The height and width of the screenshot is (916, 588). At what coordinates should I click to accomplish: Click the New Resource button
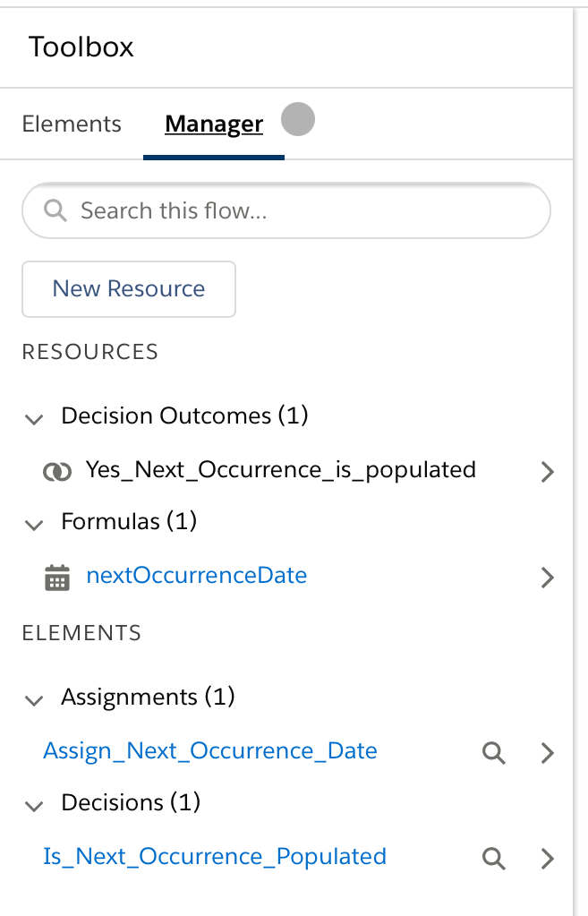pos(128,288)
